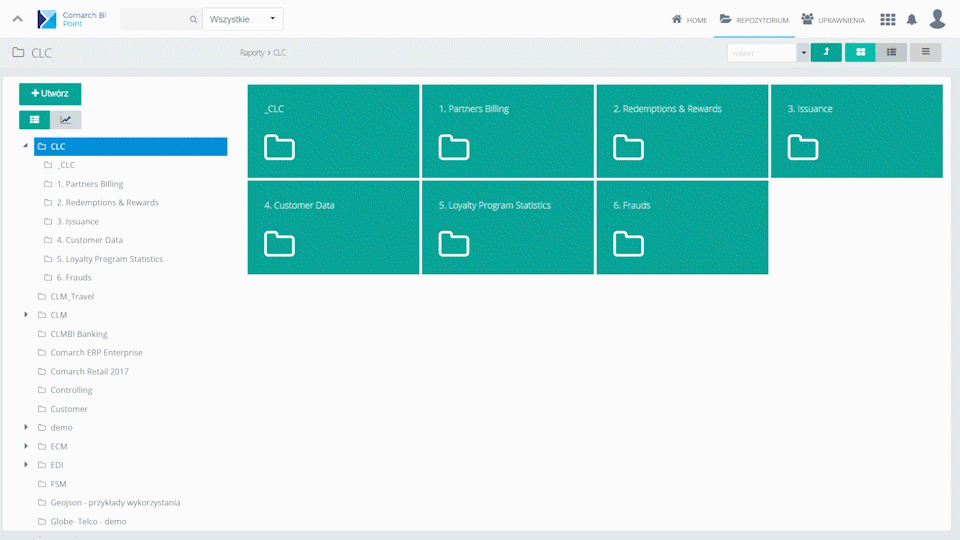Click the Comarch BI Point logo

click(x=71, y=19)
